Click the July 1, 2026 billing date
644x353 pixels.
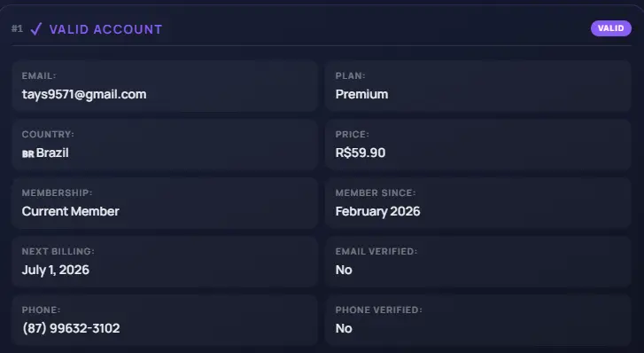(56, 270)
